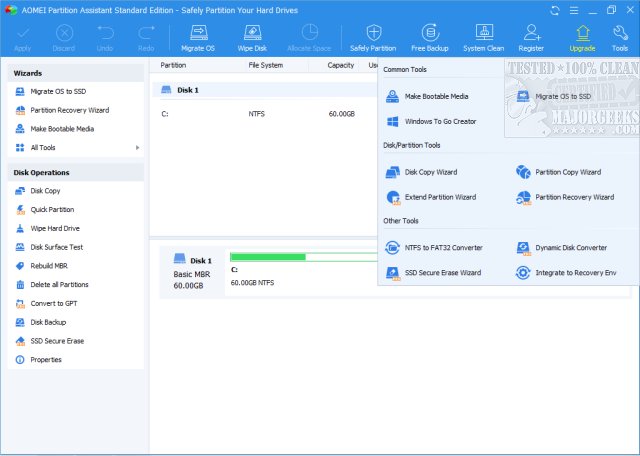Run Disk Surface Test from the sidebar

click(56, 247)
